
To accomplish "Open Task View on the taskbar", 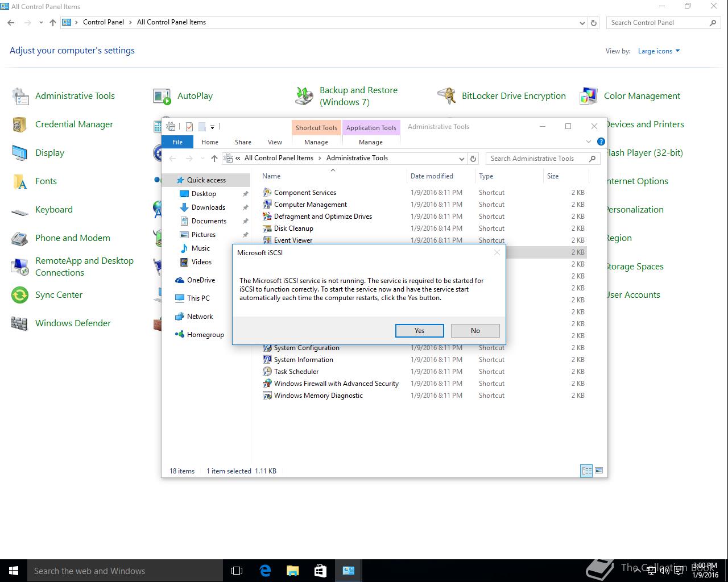I will [x=237, y=571].
